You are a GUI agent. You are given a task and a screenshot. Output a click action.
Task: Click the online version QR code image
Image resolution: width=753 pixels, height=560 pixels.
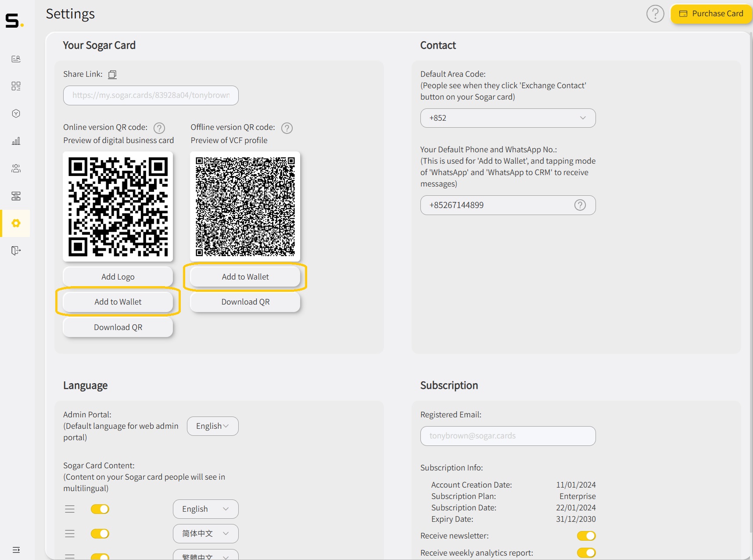pos(118,206)
